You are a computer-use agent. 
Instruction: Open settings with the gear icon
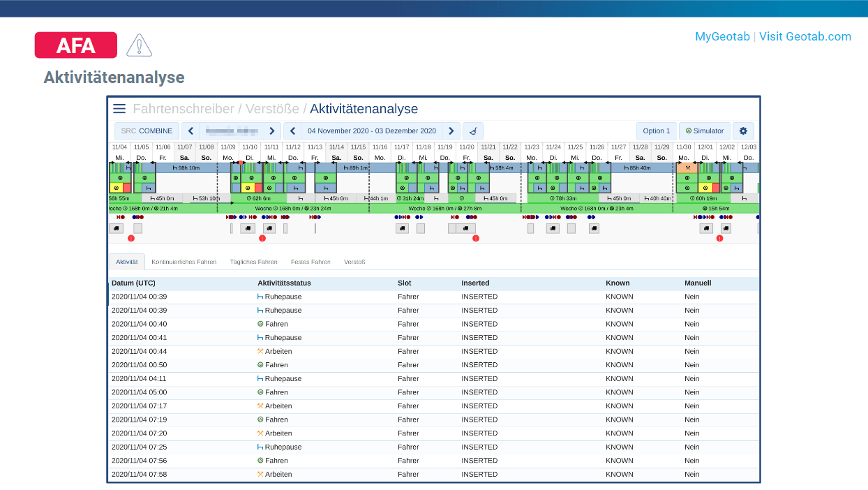tap(743, 131)
